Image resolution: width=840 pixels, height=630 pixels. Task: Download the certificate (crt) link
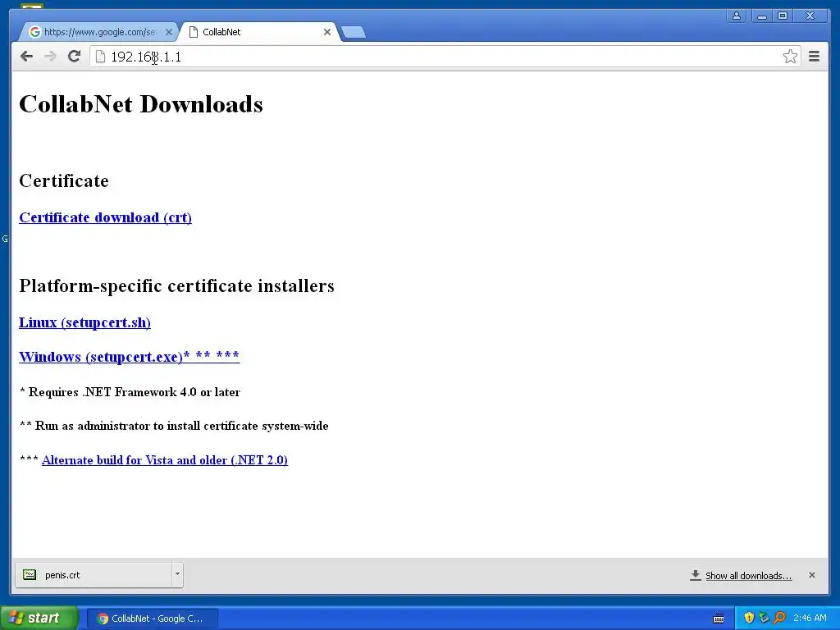(x=106, y=217)
